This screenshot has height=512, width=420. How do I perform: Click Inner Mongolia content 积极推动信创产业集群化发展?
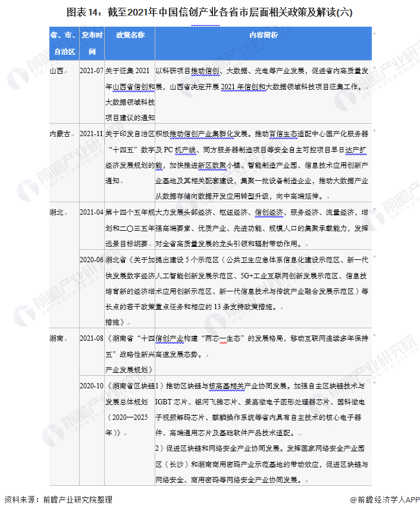click(x=262, y=165)
